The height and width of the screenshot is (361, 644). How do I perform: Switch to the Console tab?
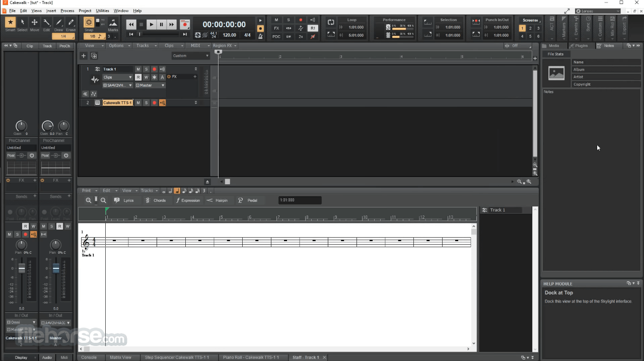89,357
